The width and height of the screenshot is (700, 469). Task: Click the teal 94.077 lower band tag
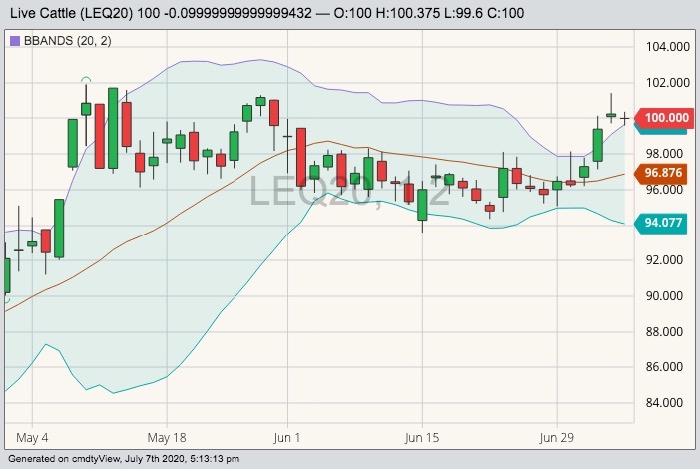click(x=661, y=222)
